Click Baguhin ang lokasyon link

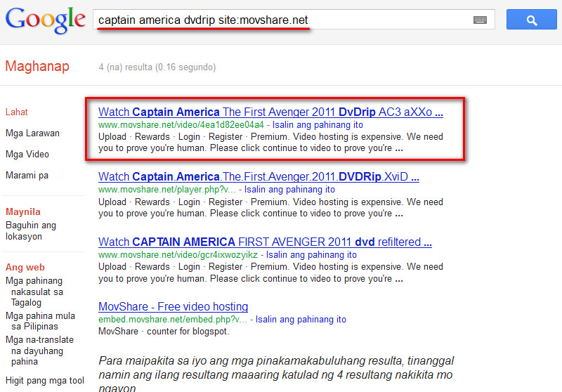point(31,230)
